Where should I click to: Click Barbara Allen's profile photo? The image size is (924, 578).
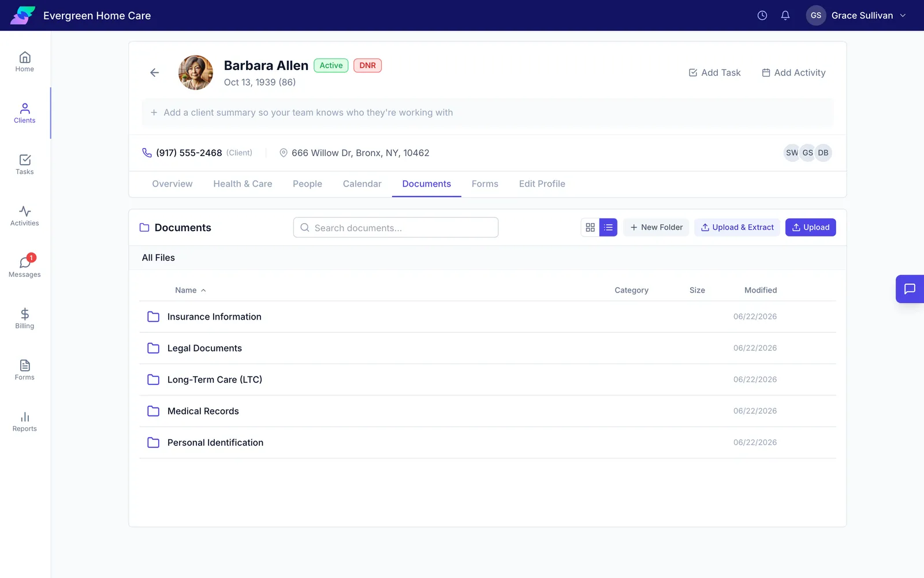pos(196,72)
